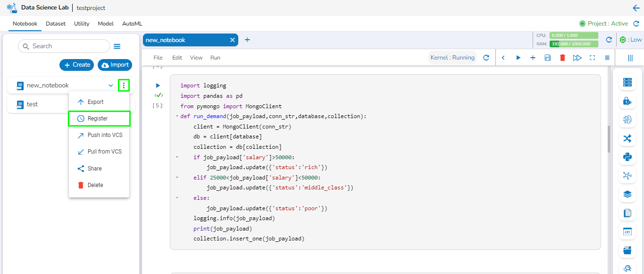Viewport: 644px width, 274px height.
Task: Click the Save notebook floppy disk icon
Action: click(x=547, y=58)
